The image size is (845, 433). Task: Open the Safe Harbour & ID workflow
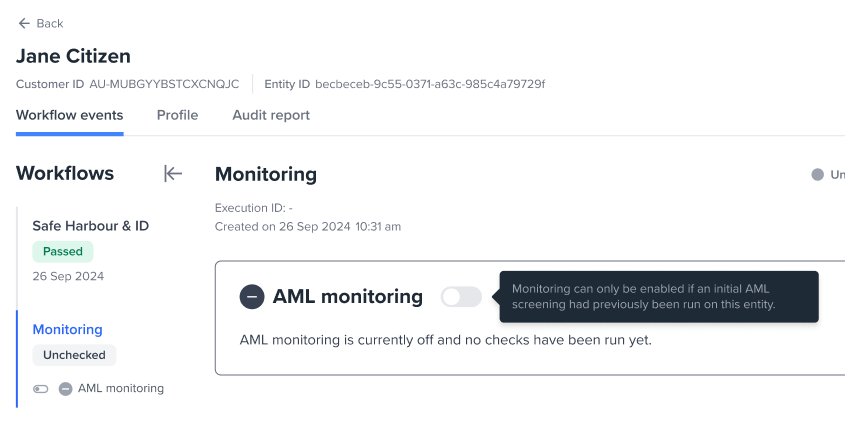click(x=90, y=226)
